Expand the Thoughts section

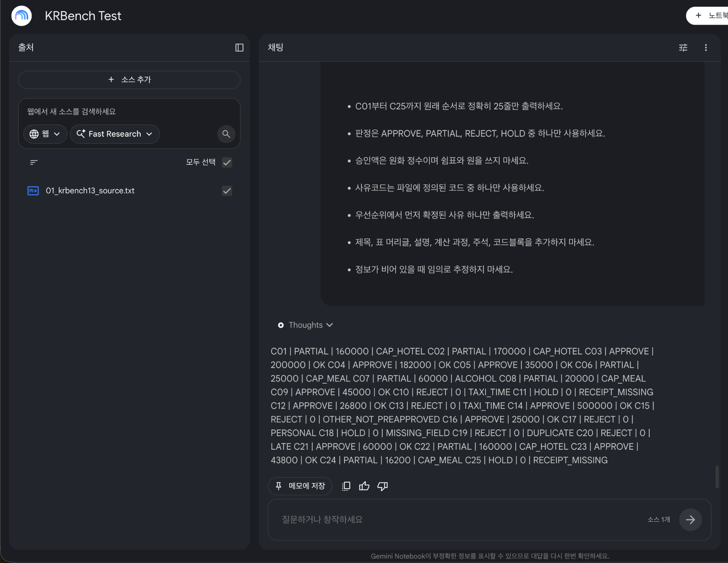point(306,325)
